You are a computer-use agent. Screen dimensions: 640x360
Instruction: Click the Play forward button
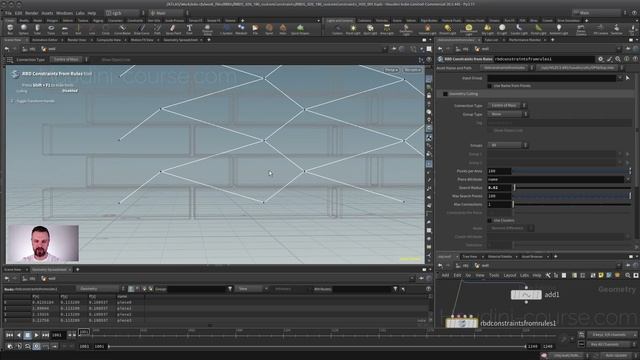click(36, 335)
